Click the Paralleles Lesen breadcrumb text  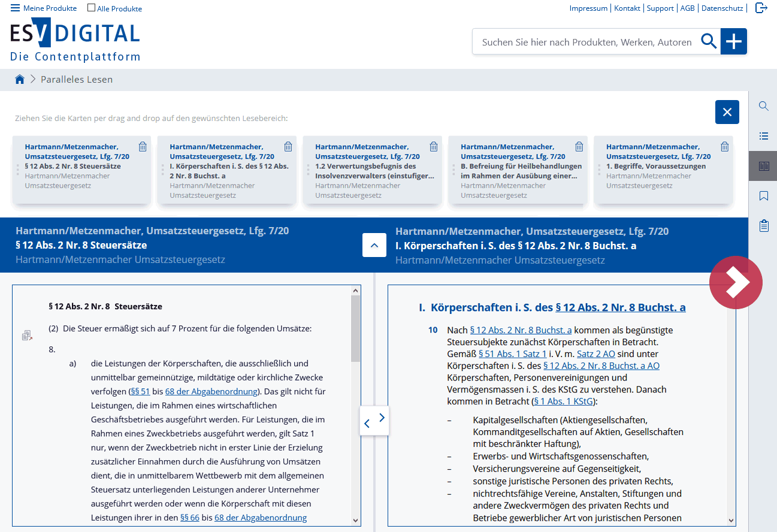click(77, 79)
